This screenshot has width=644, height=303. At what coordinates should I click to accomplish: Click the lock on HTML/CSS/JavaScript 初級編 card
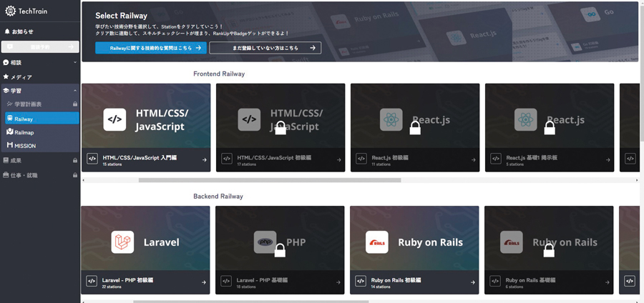[280, 127]
